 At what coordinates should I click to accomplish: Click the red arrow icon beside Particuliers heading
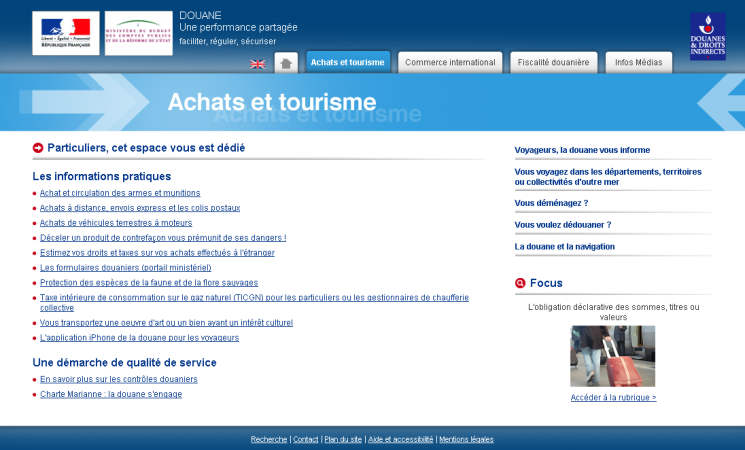[38, 148]
